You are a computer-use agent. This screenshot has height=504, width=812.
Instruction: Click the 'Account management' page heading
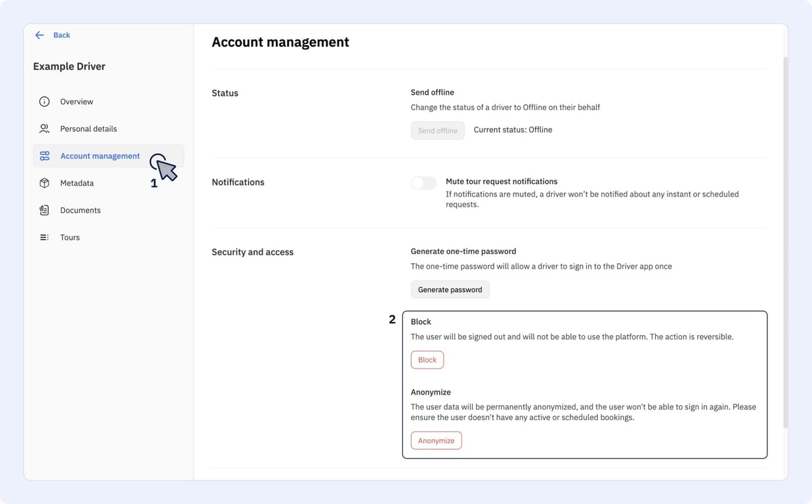[280, 42]
